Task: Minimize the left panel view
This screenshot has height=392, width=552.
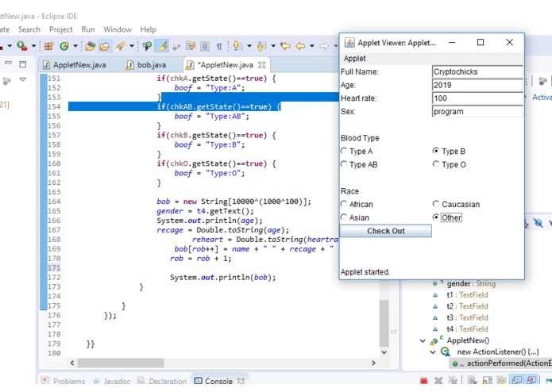Action: point(9,63)
